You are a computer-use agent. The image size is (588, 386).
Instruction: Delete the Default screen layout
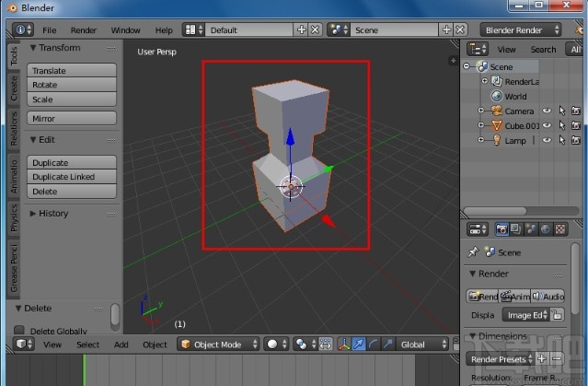(316, 29)
